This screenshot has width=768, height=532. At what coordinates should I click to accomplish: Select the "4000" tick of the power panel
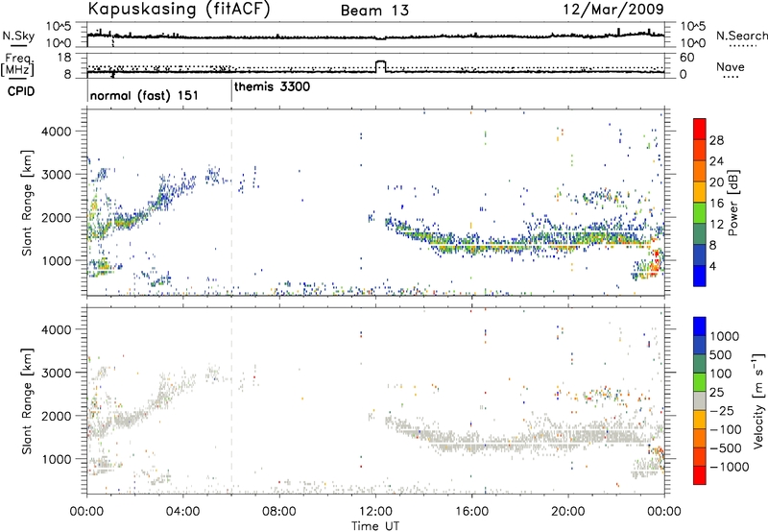click(x=57, y=132)
